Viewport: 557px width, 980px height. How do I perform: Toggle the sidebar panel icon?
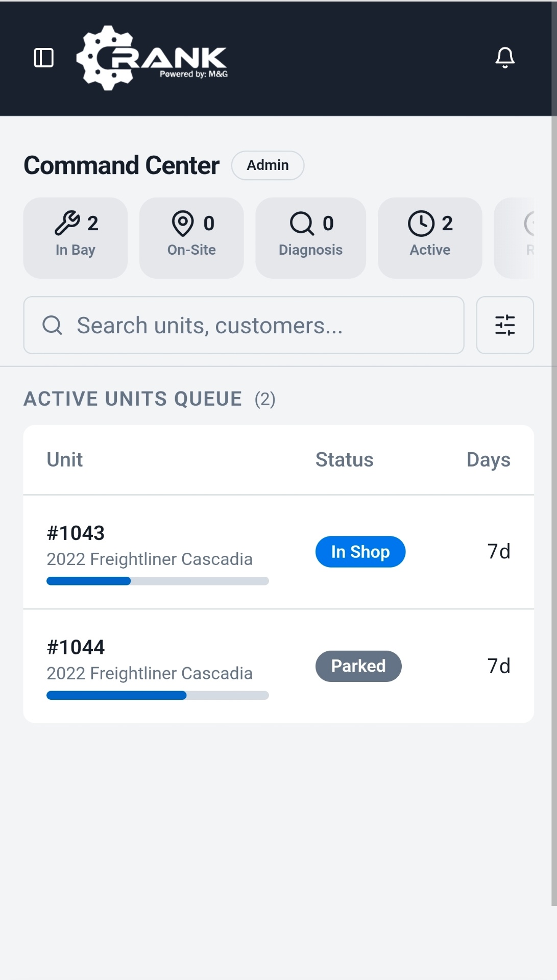(43, 58)
